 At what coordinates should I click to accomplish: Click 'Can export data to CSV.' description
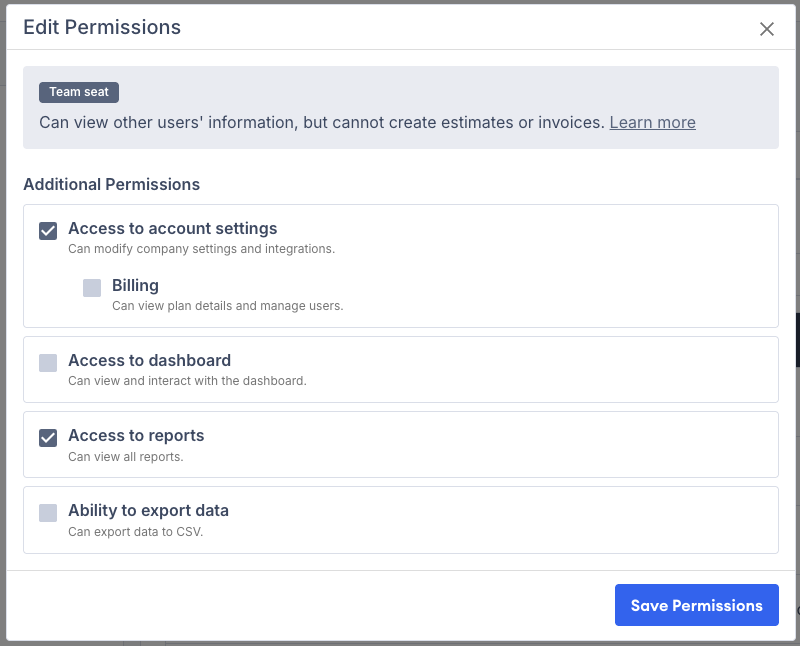coord(136,532)
